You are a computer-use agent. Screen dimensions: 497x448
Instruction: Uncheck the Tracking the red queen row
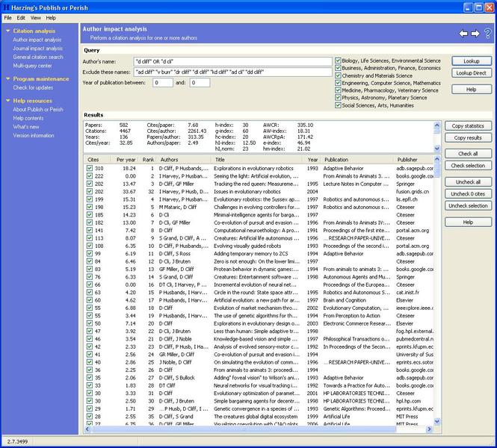point(90,184)
